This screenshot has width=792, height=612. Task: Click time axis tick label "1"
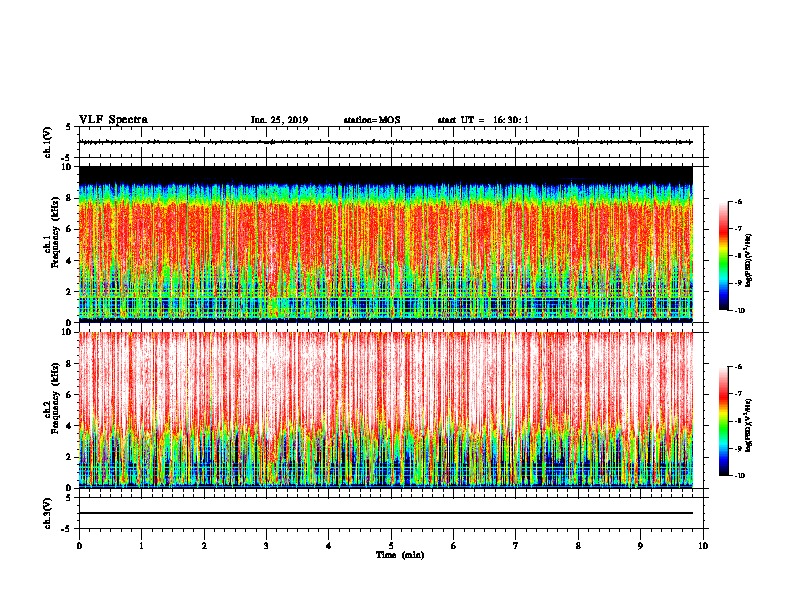pos(141,546)
